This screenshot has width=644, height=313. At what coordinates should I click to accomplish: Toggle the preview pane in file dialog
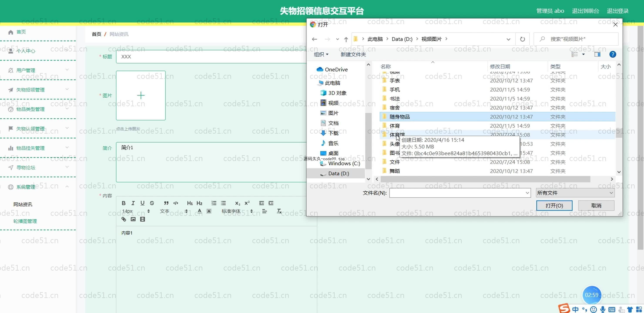[597, 55]
